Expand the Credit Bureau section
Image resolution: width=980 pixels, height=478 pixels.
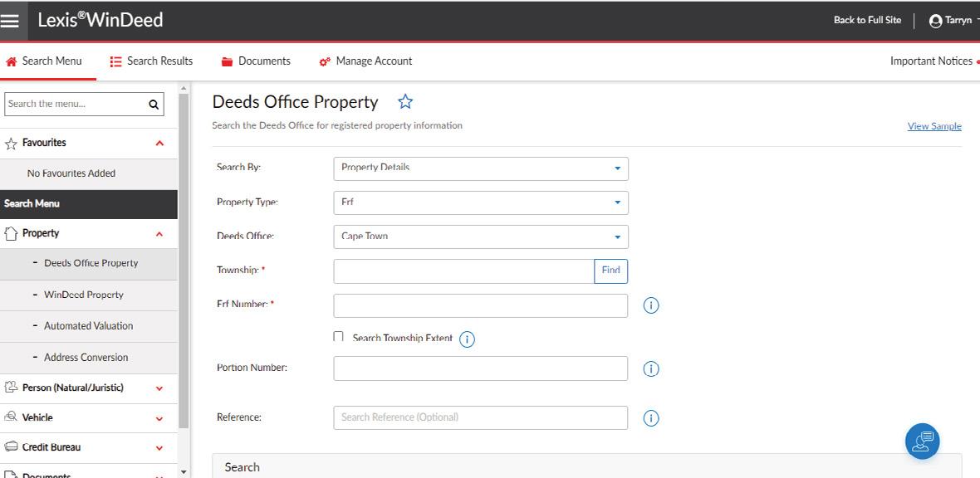point(159,448)
